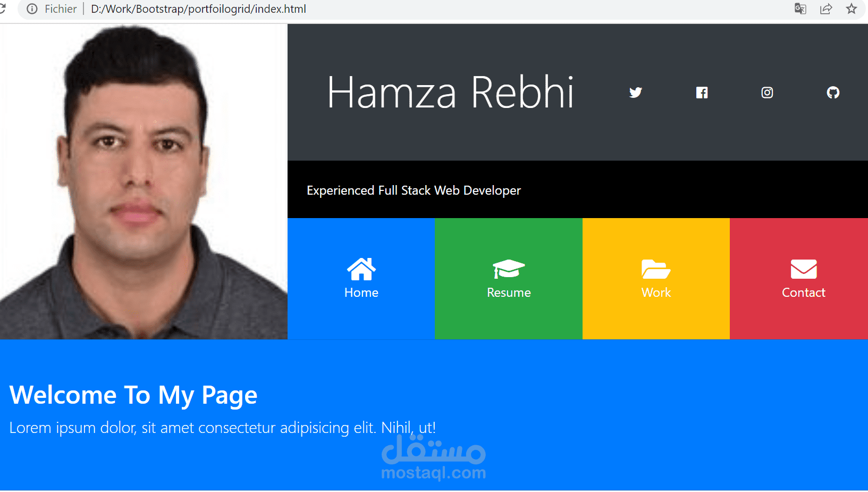The image size is (868, 492).
Task: Click the Experienced Full Stack Web Developer text
Action: [x=414, y=190]
